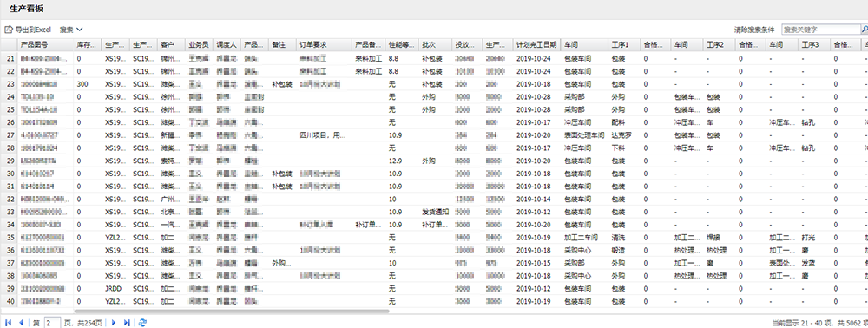Click 导出到Excel button text
Viewport: 868px width, 328px height.
[x=33, y=30]
